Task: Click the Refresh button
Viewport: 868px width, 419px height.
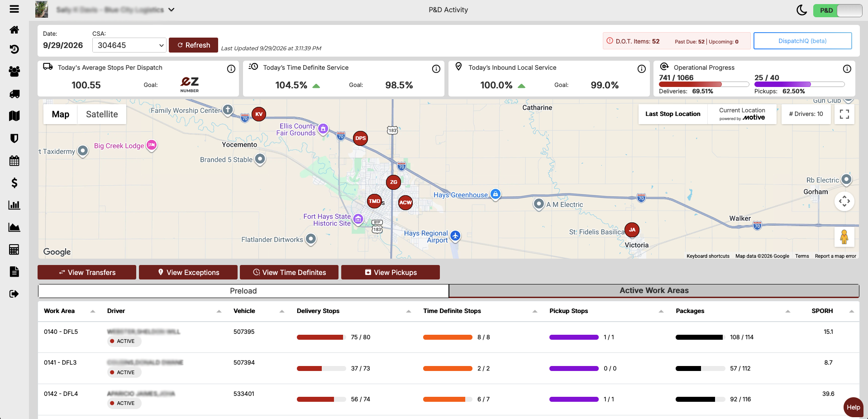Action: tap(193, 45)
